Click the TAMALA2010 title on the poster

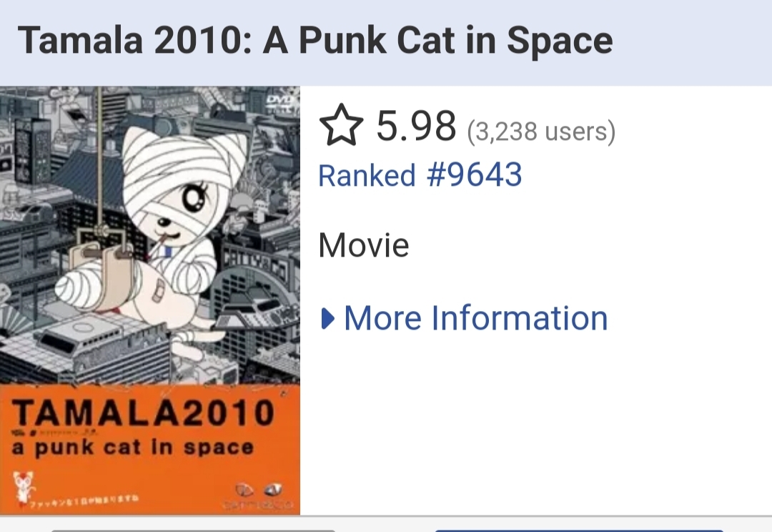coord(143,413)
